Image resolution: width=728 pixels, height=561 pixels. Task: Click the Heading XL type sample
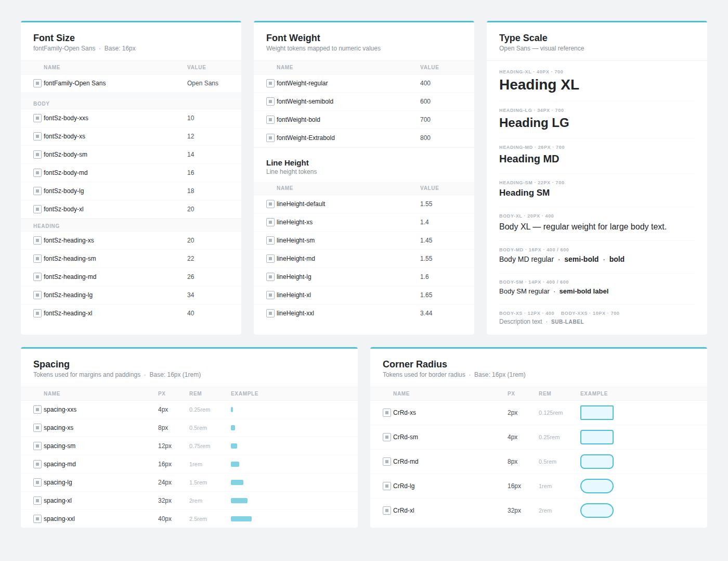click(x=539, y=85)
